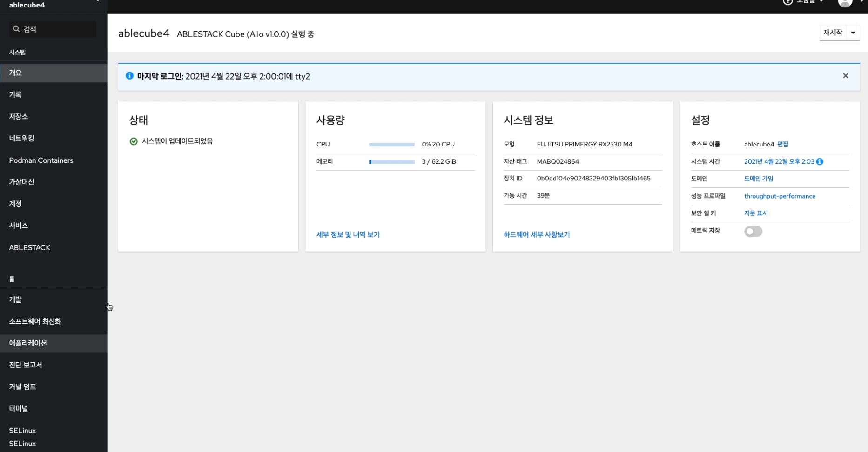Expand the 재시작 dropdown arrow
868x452 pixels.
pyautogui.click(x=853, y=33)
